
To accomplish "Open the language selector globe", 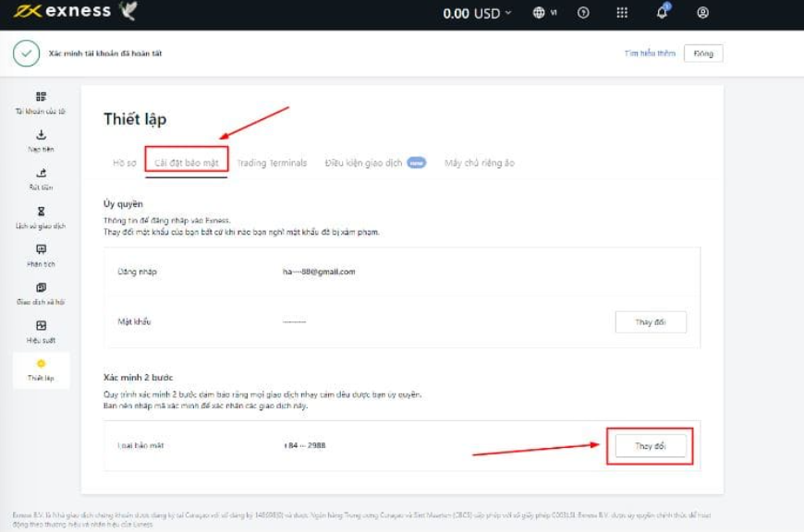I will tap(544, 13).
